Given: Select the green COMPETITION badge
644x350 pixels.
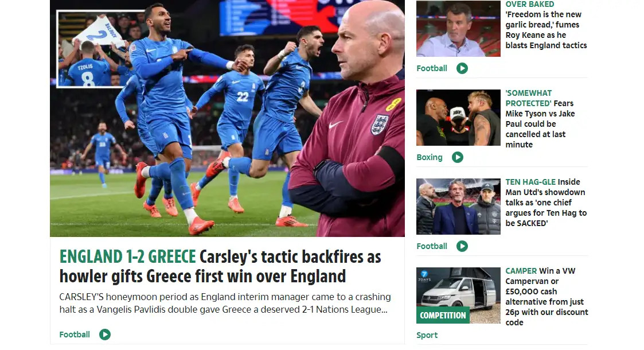Looking at the screenshot, I should [443, 315].
